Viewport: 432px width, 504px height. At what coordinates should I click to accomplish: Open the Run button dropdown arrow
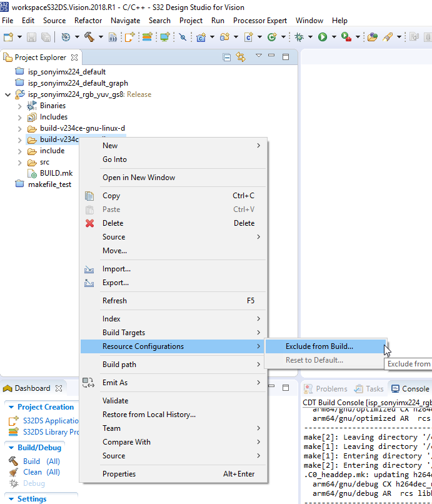(x=334, y=37)
